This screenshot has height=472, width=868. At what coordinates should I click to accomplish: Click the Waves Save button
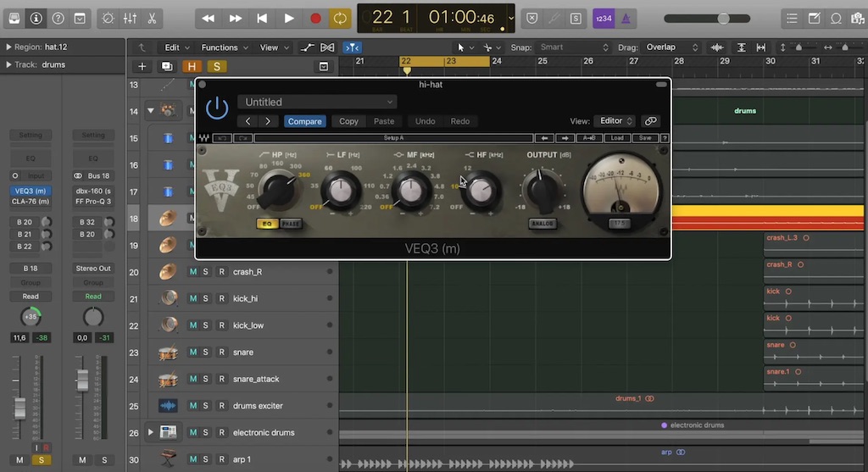coord(645,138)
